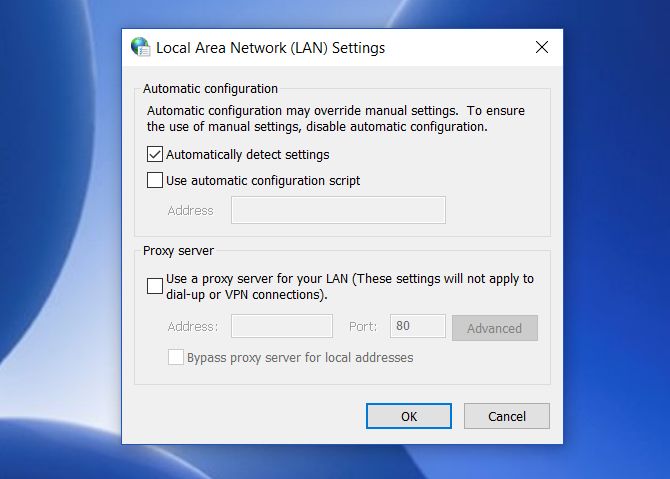Open the Advanced proxy settings button
670x479 pixels.
[x=495, y=328]
